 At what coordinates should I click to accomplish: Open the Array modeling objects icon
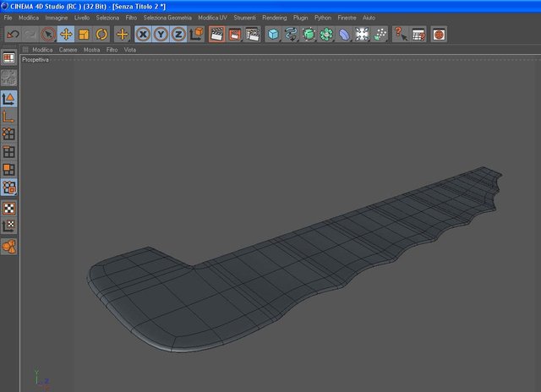click(326, 34)
